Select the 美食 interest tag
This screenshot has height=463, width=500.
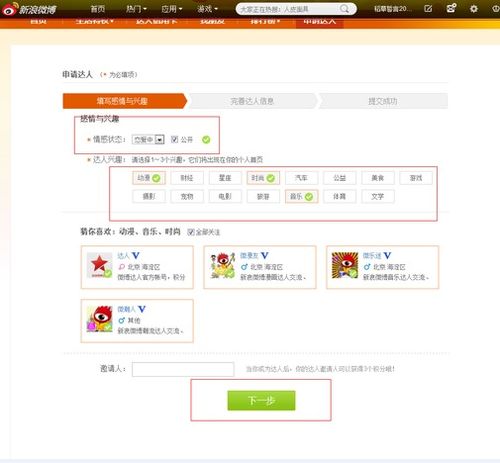click(378, 178)
